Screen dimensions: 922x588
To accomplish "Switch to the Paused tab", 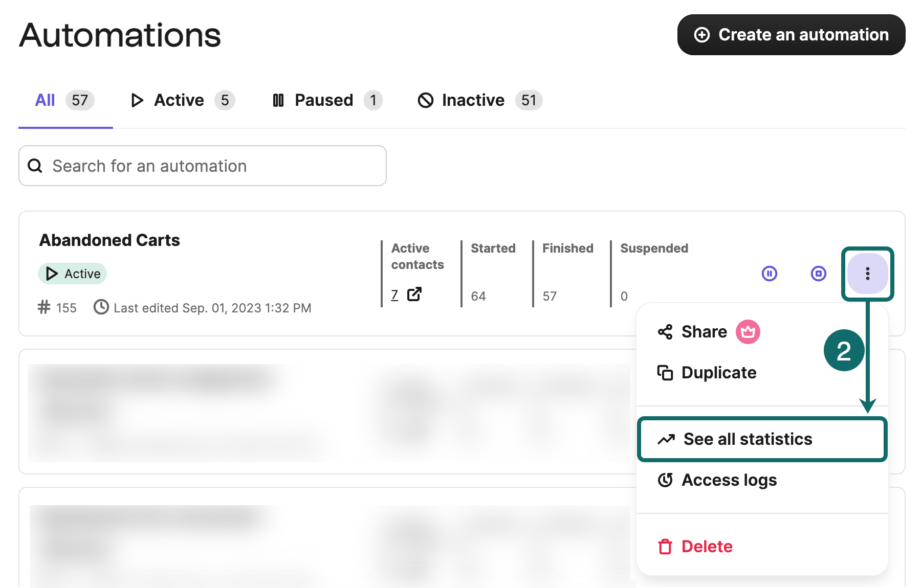I will 323,100.
